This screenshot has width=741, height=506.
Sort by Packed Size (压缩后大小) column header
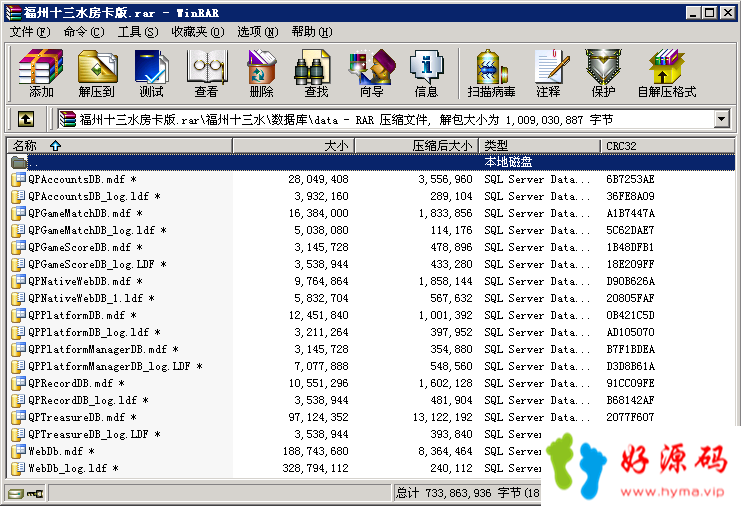(x=417, y=146)
